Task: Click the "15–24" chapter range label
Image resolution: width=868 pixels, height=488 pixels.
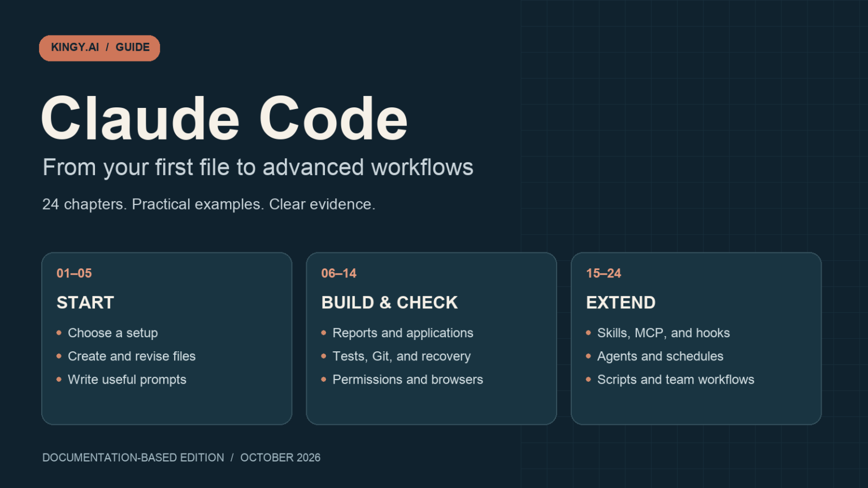Action: (x=604, y=273)
